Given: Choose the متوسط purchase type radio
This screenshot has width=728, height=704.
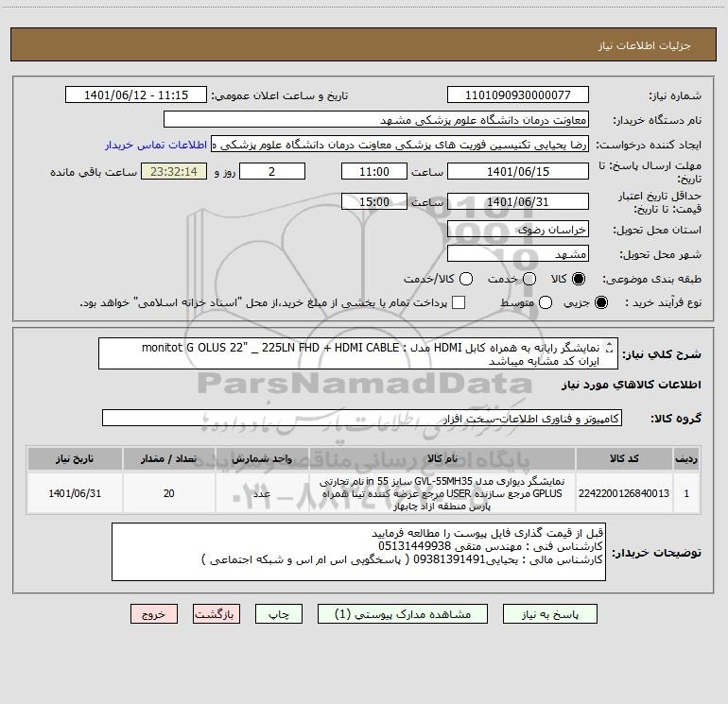Looking at the screenshot, I should [546, 302].
